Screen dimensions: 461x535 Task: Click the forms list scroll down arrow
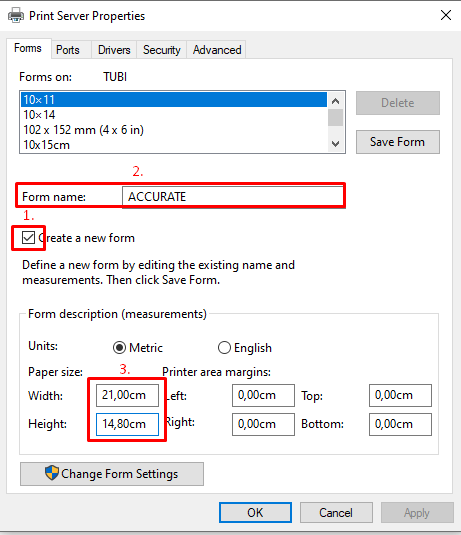[x=335, y=144]
